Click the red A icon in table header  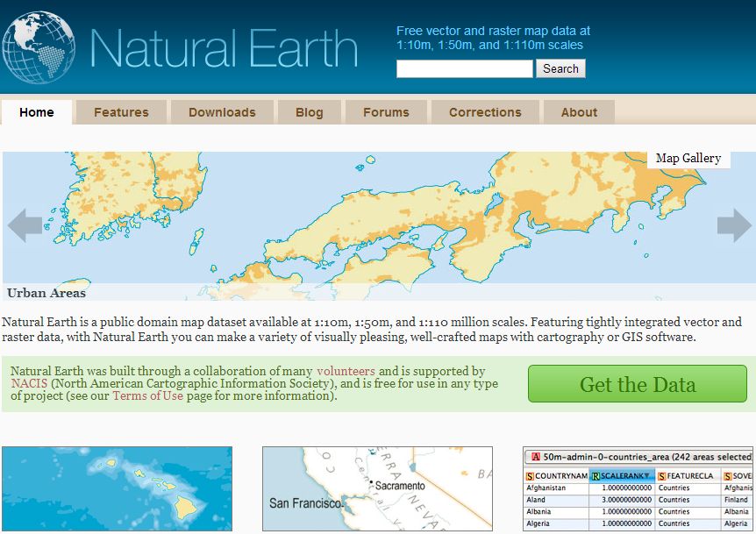pyautogui.click(x=536, y=457)
